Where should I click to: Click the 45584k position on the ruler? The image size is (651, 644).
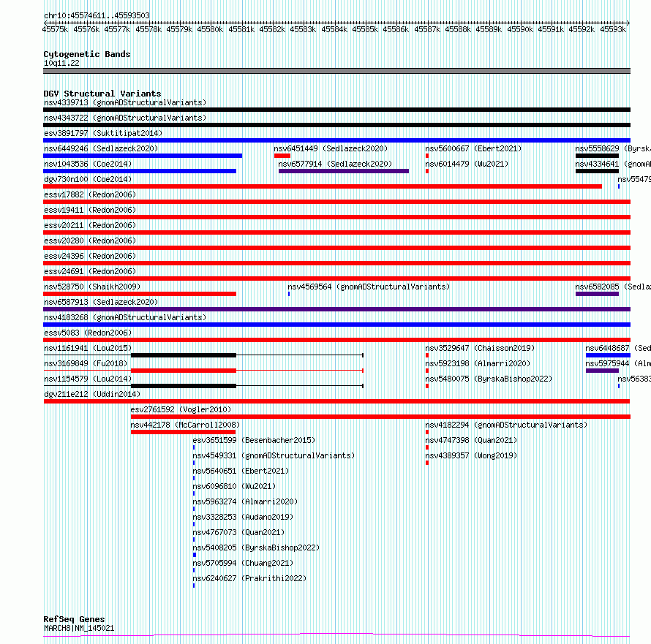pyautogui.click(x=334, y=29)
